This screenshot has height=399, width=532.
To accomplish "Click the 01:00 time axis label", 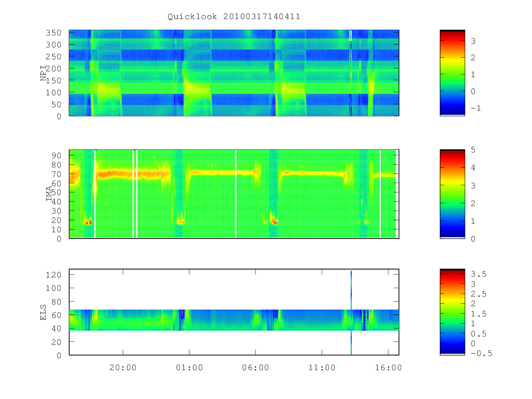I will 189,368.
